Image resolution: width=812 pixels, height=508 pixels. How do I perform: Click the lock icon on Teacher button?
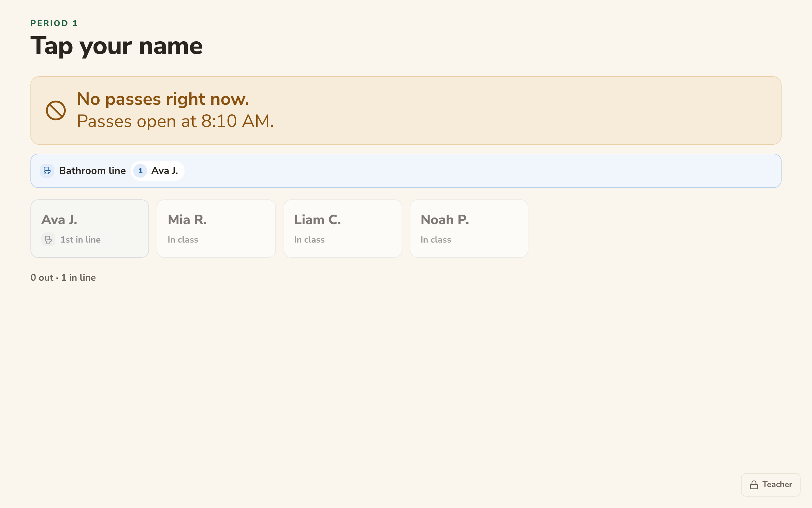[754, 485]
